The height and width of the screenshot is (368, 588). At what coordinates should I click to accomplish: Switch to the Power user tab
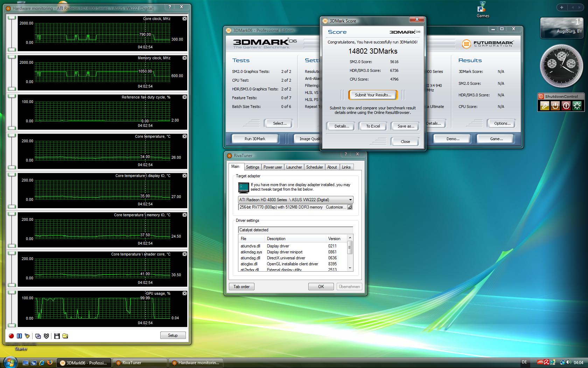273,167
